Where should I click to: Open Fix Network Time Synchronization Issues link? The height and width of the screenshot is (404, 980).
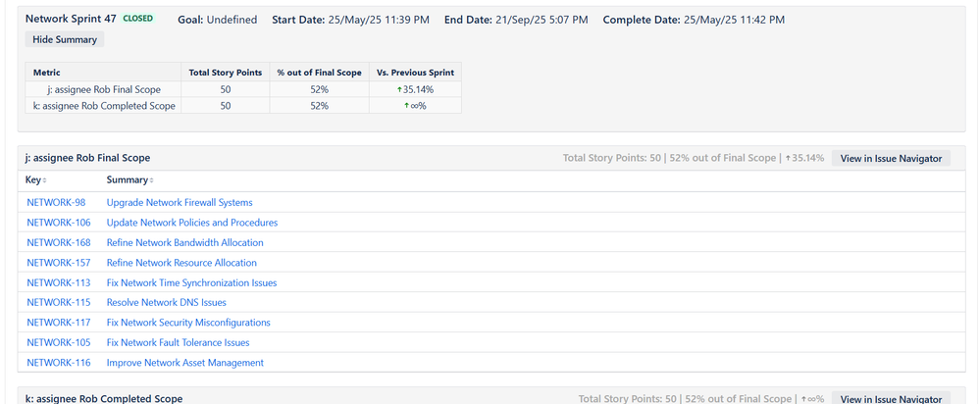(191, 282)
